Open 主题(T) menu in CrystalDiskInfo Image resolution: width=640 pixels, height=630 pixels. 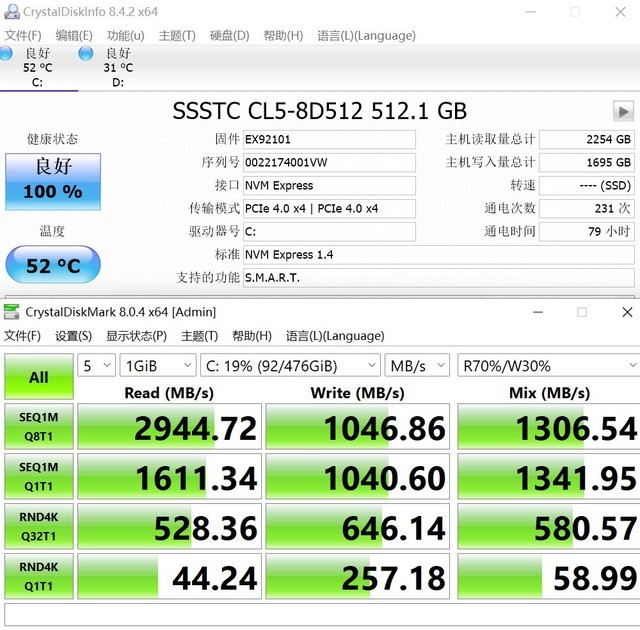click(x=177, y=35)
